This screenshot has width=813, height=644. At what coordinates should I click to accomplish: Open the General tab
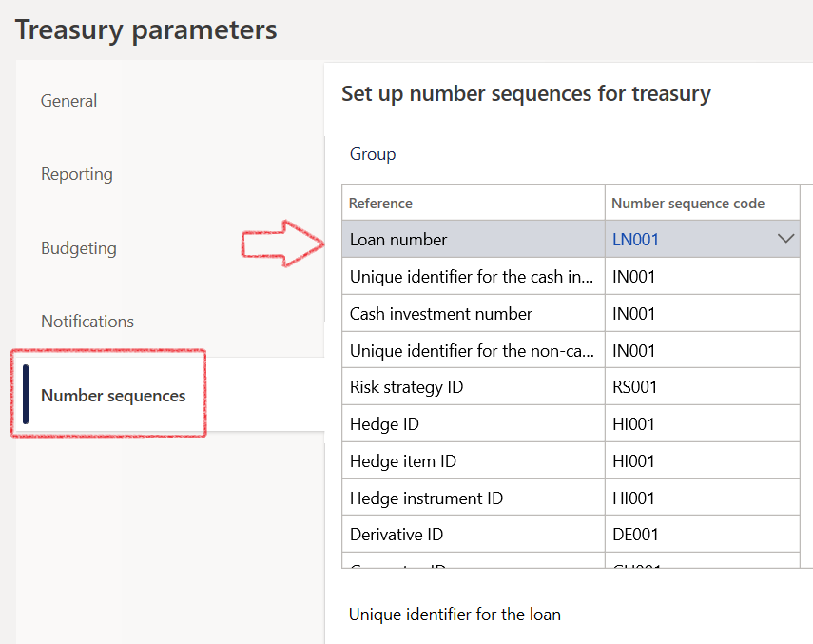[69, 101]
